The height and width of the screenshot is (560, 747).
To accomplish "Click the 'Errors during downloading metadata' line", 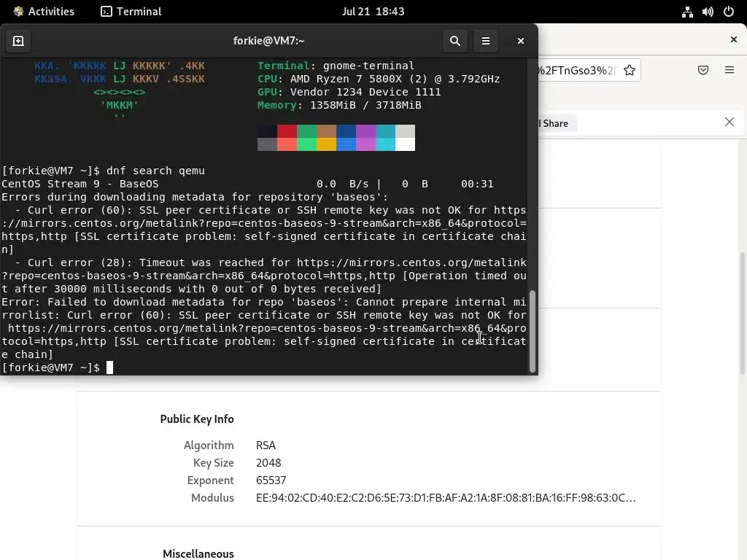I will point(195,197).
